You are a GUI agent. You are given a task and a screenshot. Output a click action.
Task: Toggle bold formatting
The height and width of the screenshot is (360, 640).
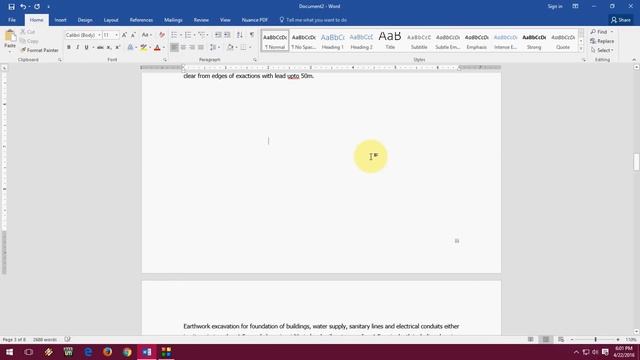coord(69,48)
